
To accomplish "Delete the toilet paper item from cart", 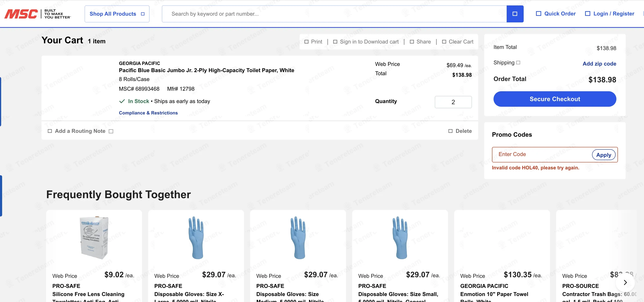I will 460,131.
